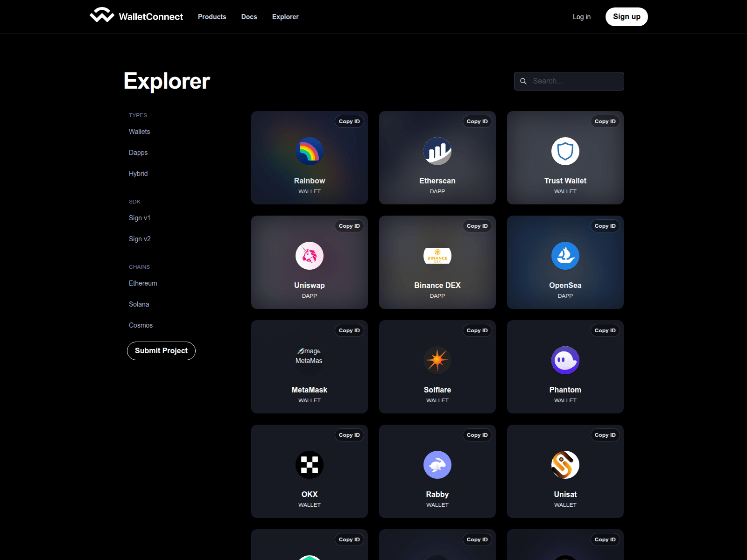Open the Trust Wallet card title
The height and width of the screenshot is (560, 747).
click(x=565, y=181)
